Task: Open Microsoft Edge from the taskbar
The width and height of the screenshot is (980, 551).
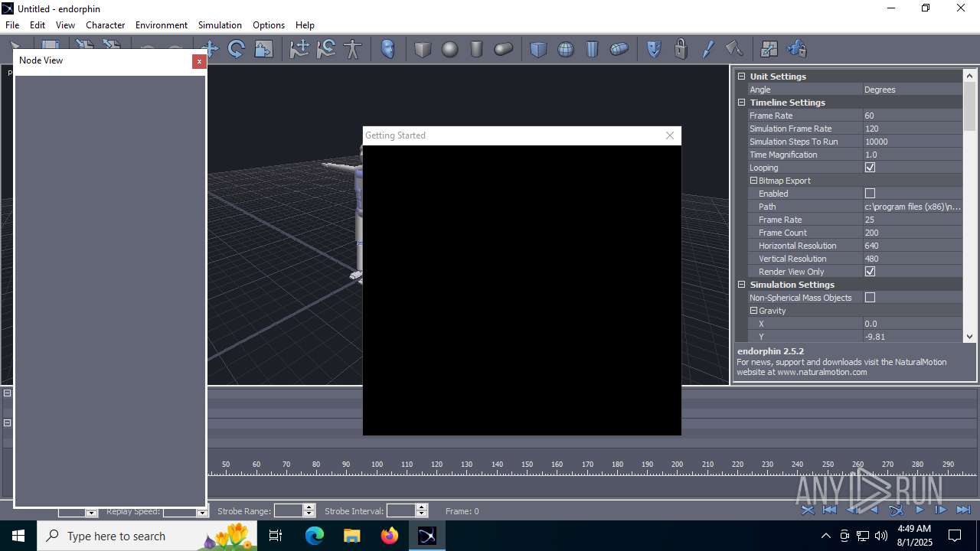Action: click(315, 536)
